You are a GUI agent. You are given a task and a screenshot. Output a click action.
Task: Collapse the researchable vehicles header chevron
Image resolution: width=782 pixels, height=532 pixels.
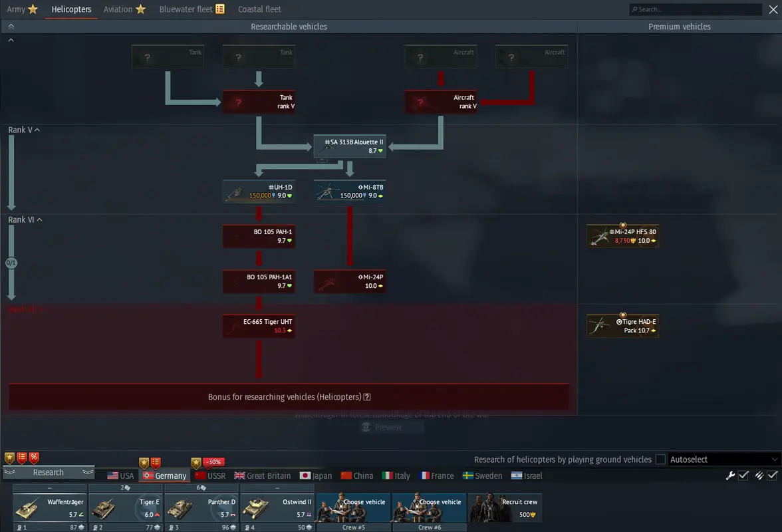(11, 27)
